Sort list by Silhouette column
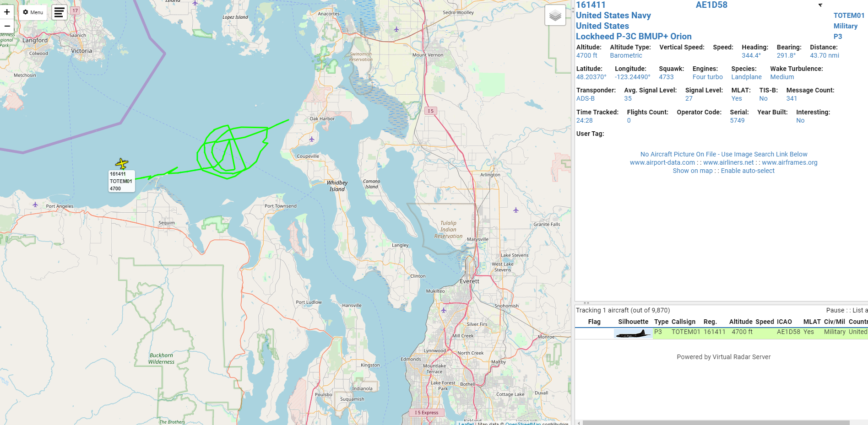 [633, 322]
